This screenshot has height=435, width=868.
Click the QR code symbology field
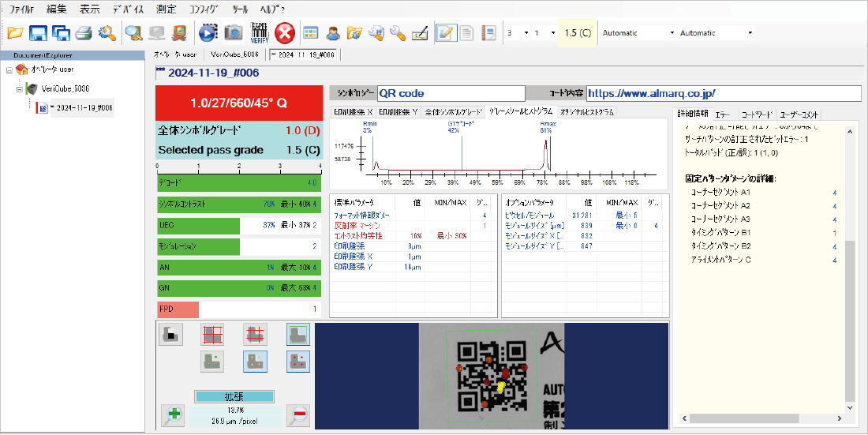tap(451, 94)
